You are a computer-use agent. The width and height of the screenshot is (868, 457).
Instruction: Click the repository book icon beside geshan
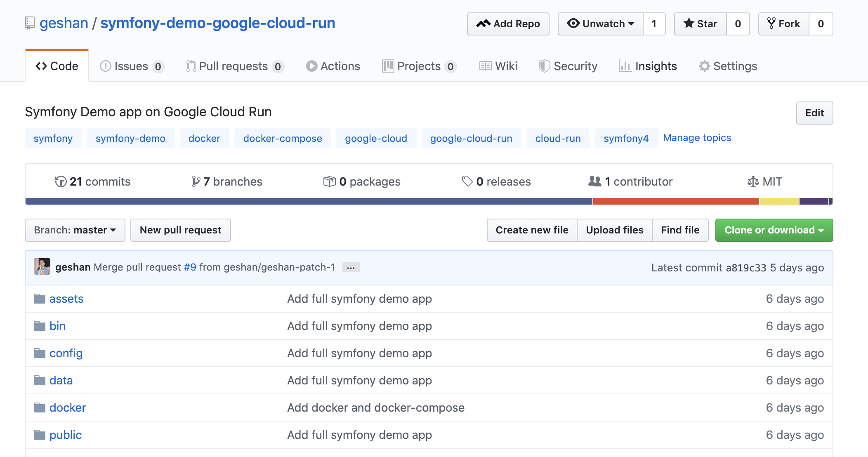(30, 23)
